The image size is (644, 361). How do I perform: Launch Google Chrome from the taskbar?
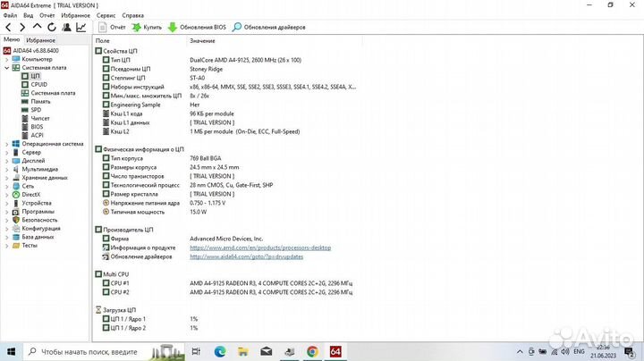point(312,351)
